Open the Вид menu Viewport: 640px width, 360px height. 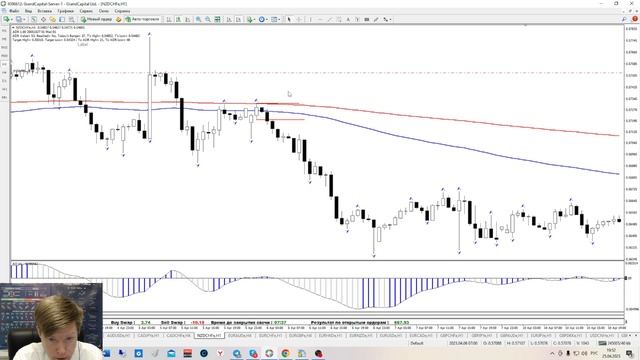click(28, 11)
